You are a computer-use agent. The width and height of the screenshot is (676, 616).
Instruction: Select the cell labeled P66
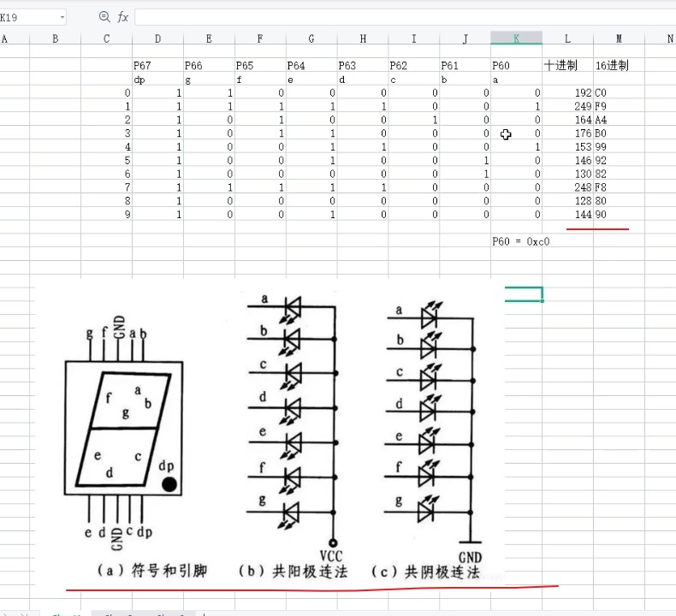tap(209, 66)
